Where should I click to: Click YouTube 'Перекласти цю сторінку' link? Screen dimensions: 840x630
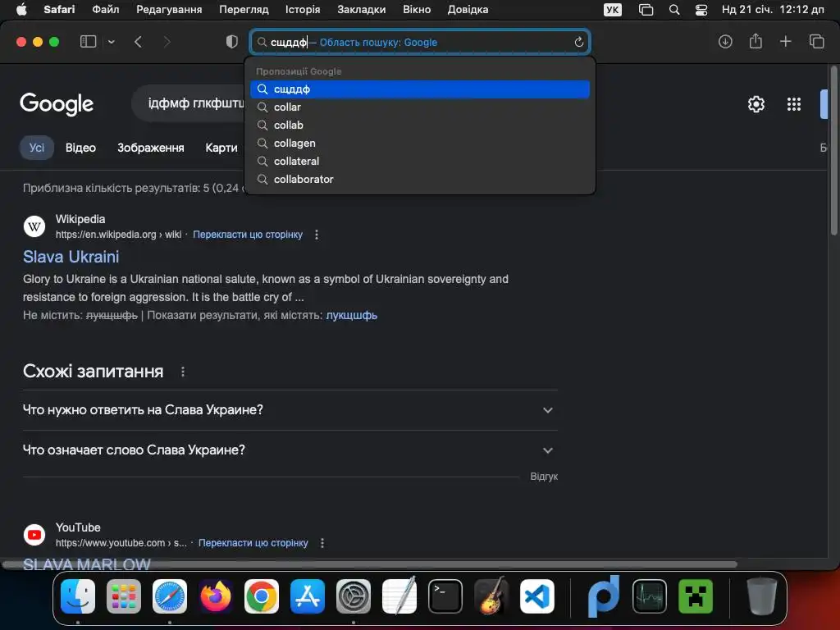point(253,543)
